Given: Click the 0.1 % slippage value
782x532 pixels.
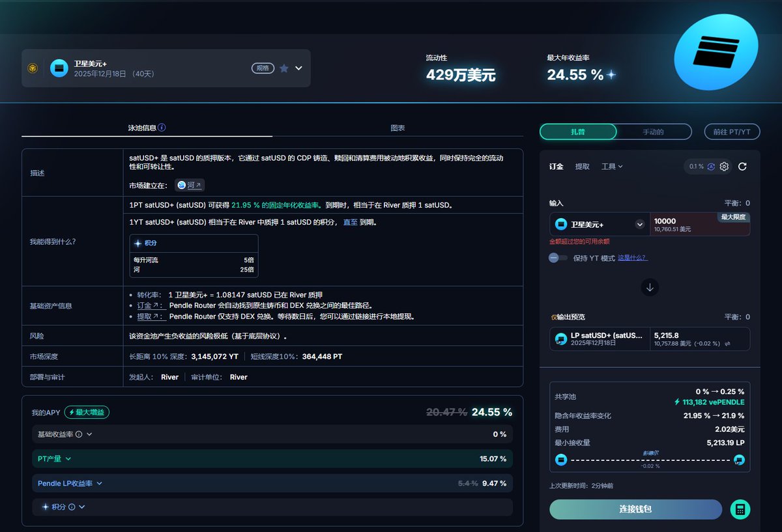Looking at the screenshot, I should point(697,167).
